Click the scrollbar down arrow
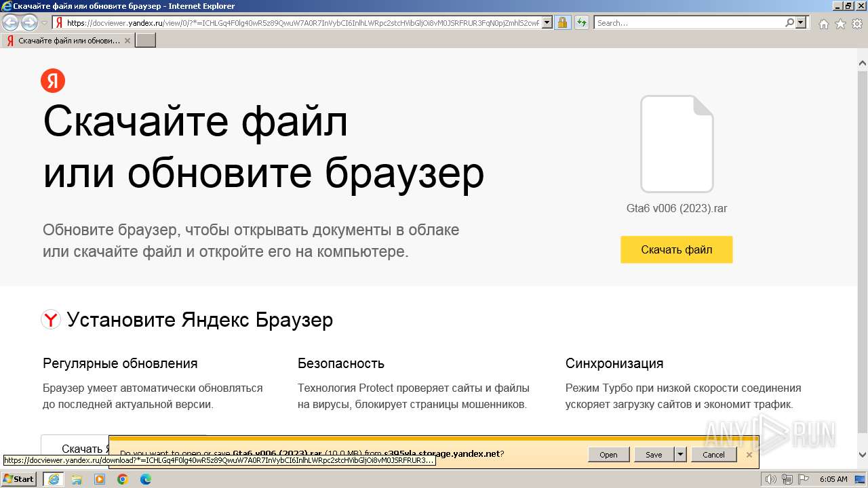Image resolution: width=868 pixels, height=488 pixels. click(x=862, y=455)
